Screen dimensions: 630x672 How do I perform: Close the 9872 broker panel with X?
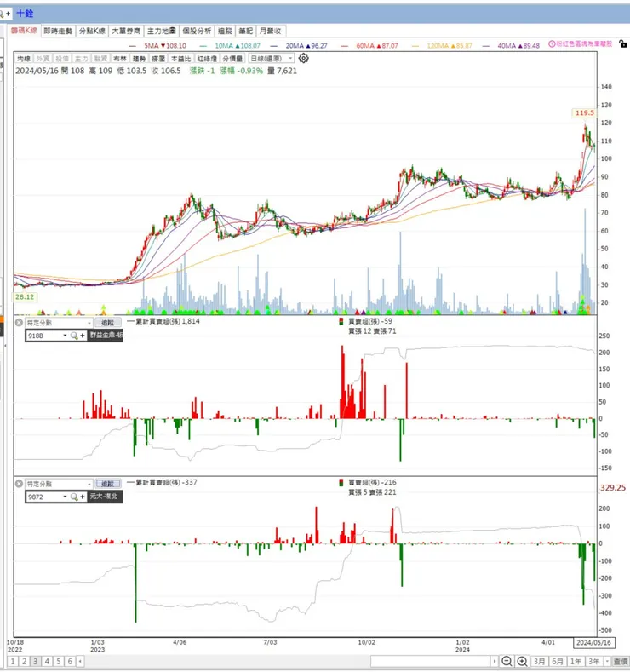tap(20, 484)
